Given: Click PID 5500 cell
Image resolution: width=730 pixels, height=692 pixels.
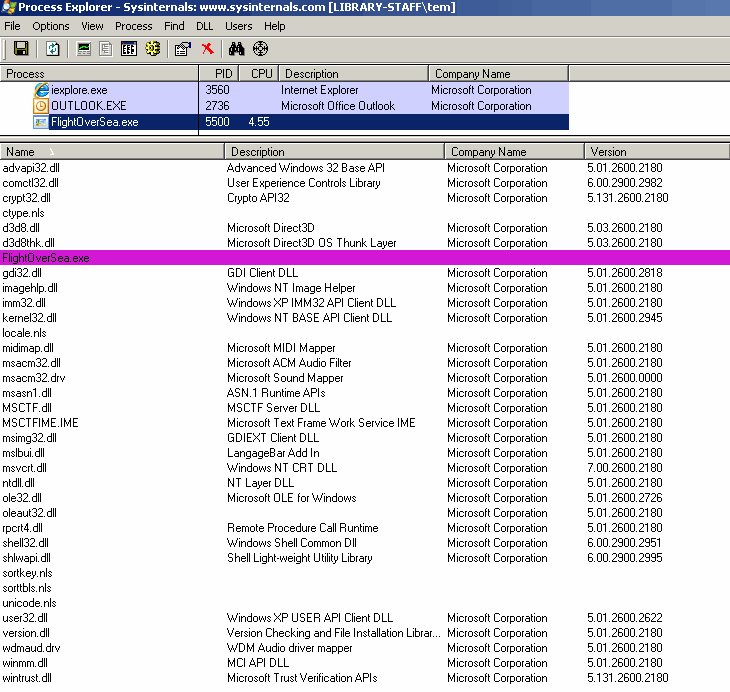Looking at the screenshot, I should click(x=217, y=122).
